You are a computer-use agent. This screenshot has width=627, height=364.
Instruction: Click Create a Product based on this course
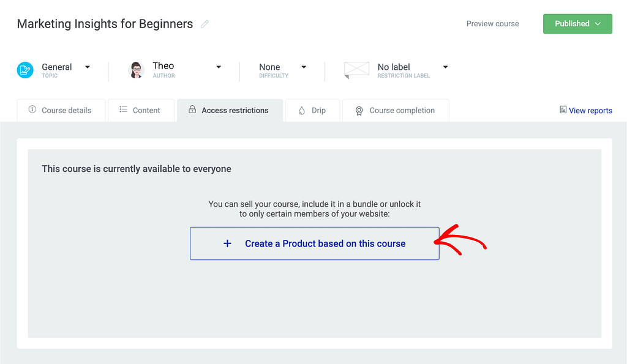(314, 243)
